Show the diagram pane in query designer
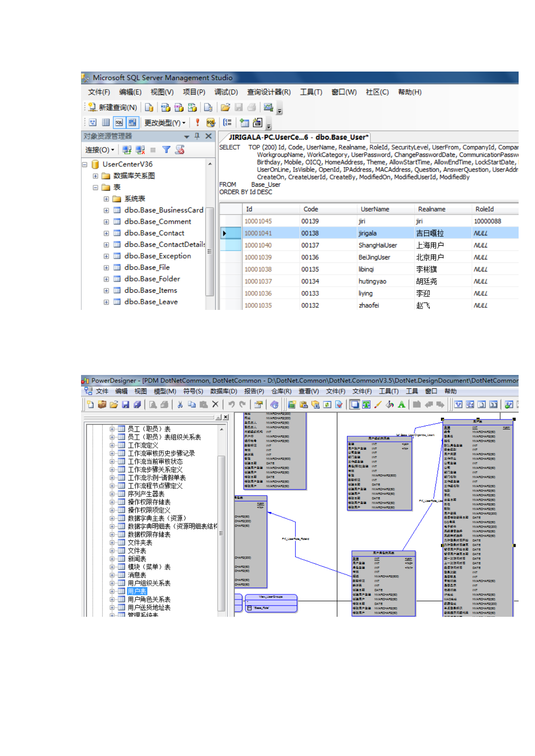Screen dimensions: 535x756 coord(93,123)
